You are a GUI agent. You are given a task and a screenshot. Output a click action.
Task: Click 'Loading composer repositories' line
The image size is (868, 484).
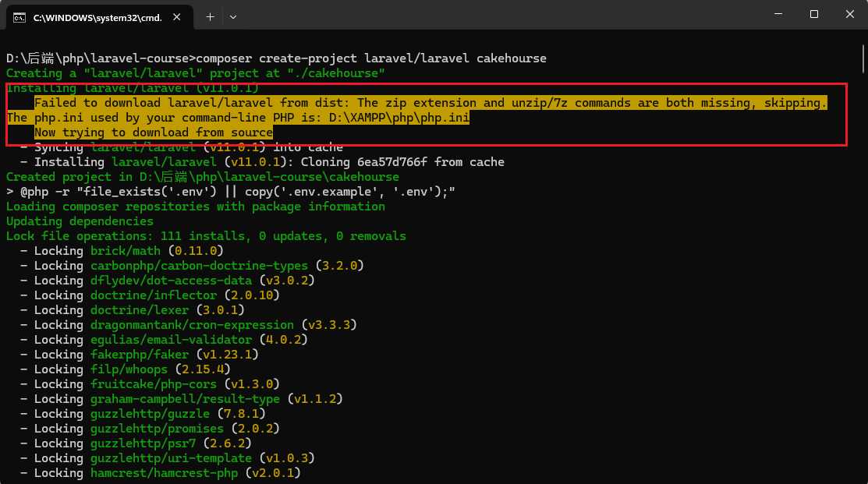[x=196, y=207]
